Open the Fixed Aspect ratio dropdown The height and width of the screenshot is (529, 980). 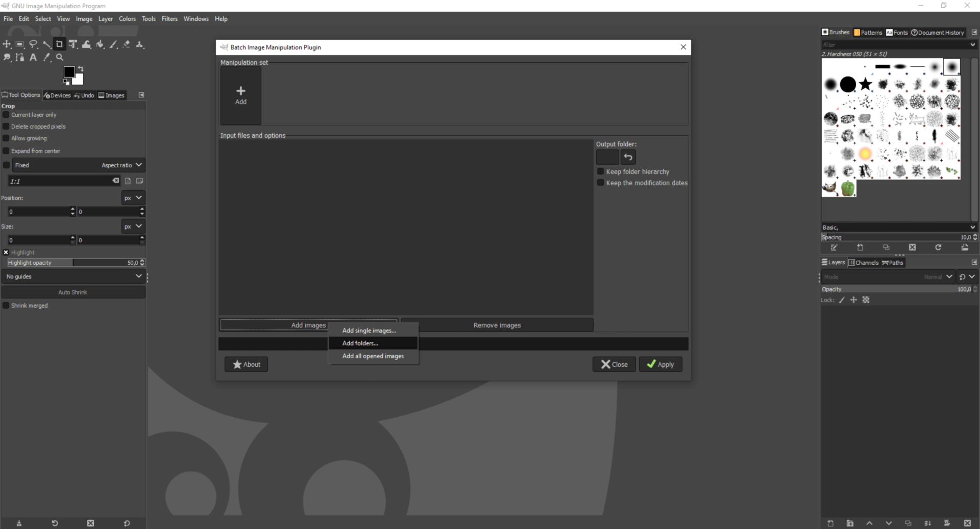[x=79, y=165]
